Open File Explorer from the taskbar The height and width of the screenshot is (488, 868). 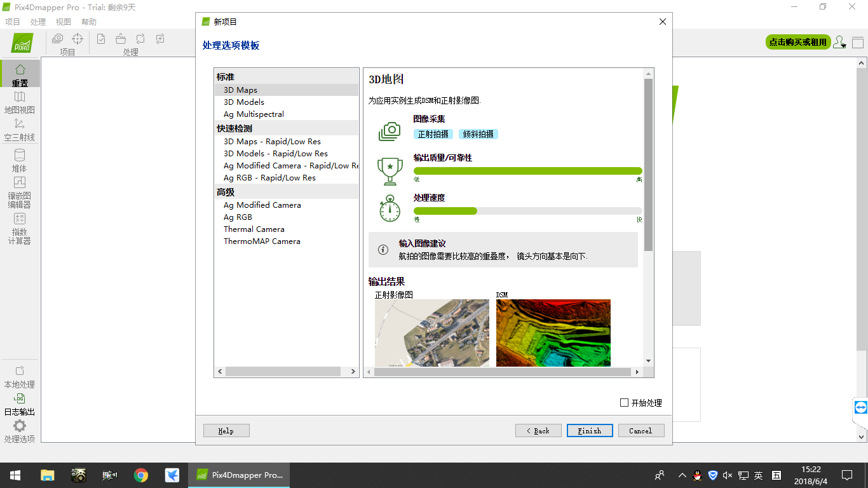(47, 475)
